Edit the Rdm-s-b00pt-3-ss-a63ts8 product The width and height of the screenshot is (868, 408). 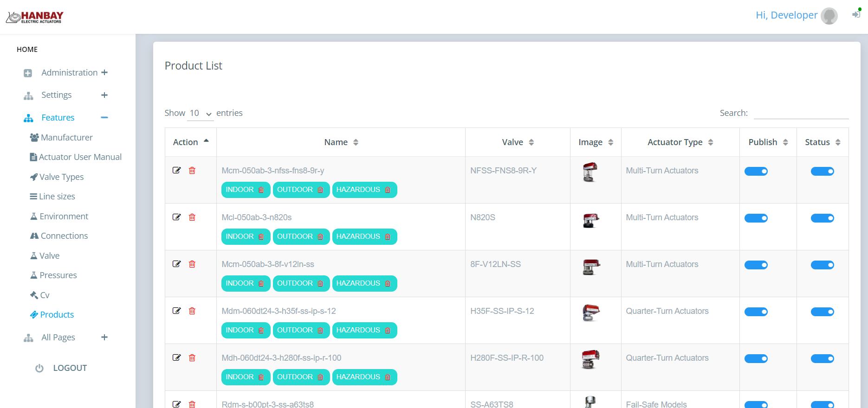176,404
